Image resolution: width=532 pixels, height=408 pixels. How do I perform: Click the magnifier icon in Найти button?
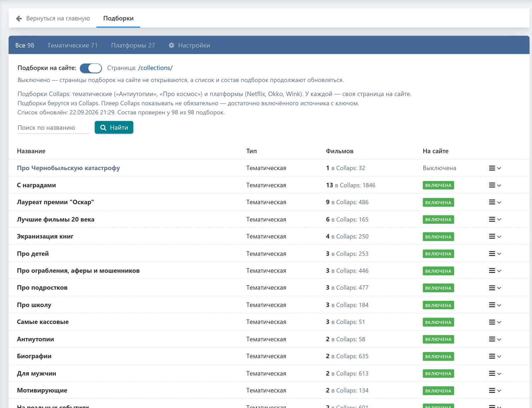[x=103, y=128]
